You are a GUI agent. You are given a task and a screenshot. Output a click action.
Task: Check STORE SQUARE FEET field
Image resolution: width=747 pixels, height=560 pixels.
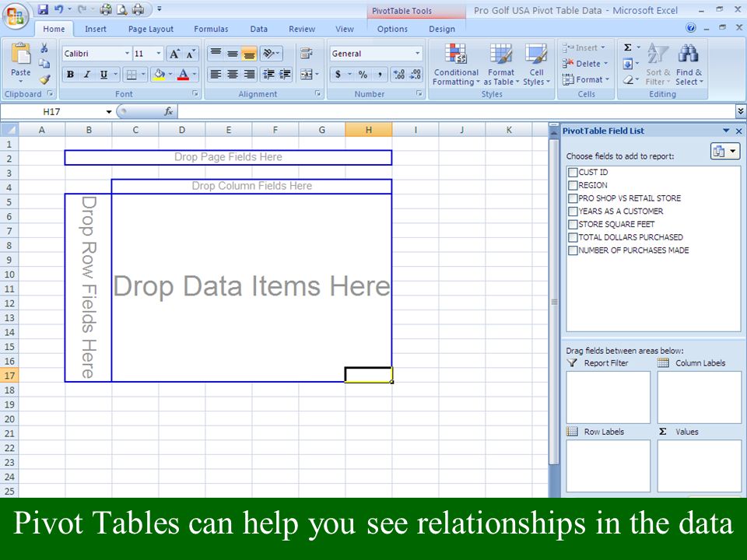(573, 224)
